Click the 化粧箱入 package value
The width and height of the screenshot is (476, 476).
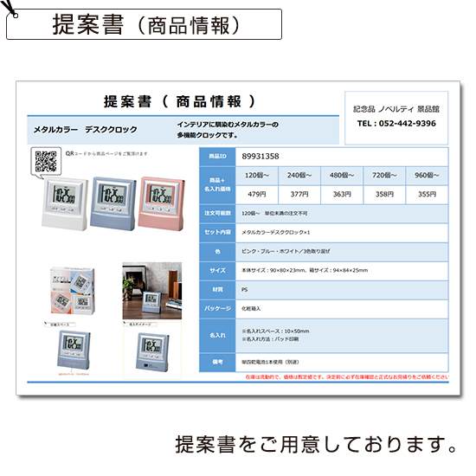click(251, 309)
